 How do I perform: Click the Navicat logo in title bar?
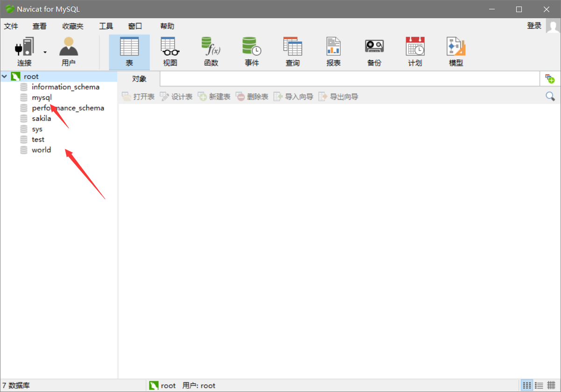click(9, 9)
